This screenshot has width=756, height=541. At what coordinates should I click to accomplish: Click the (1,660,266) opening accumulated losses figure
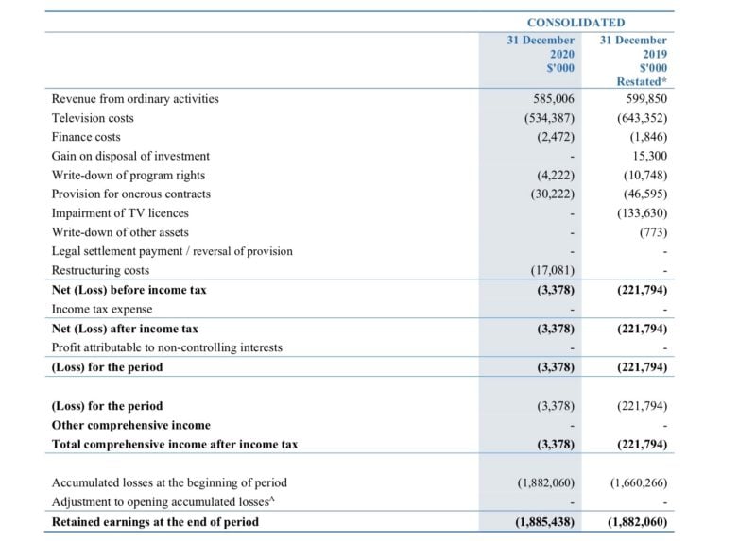[x=639, y=482]
